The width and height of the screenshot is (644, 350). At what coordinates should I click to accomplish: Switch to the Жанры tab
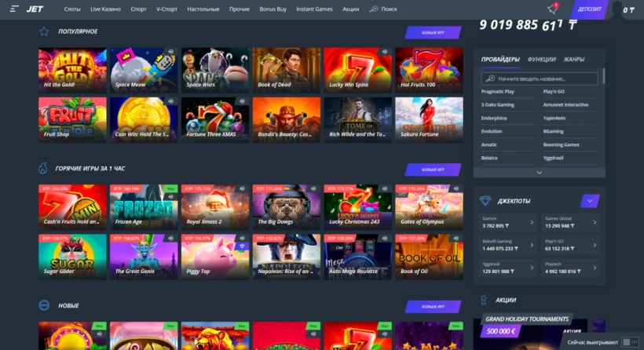(x=573, y=60)
